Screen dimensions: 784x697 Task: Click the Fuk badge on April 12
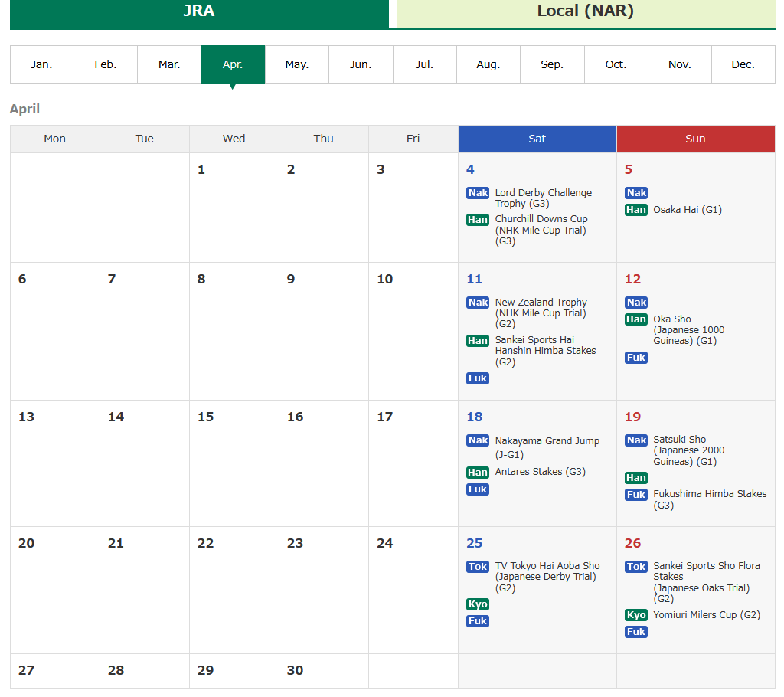pos(636,358)
